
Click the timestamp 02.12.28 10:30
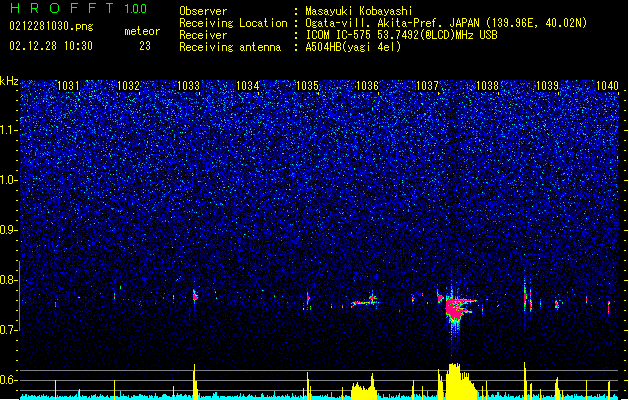click(51, 46)
